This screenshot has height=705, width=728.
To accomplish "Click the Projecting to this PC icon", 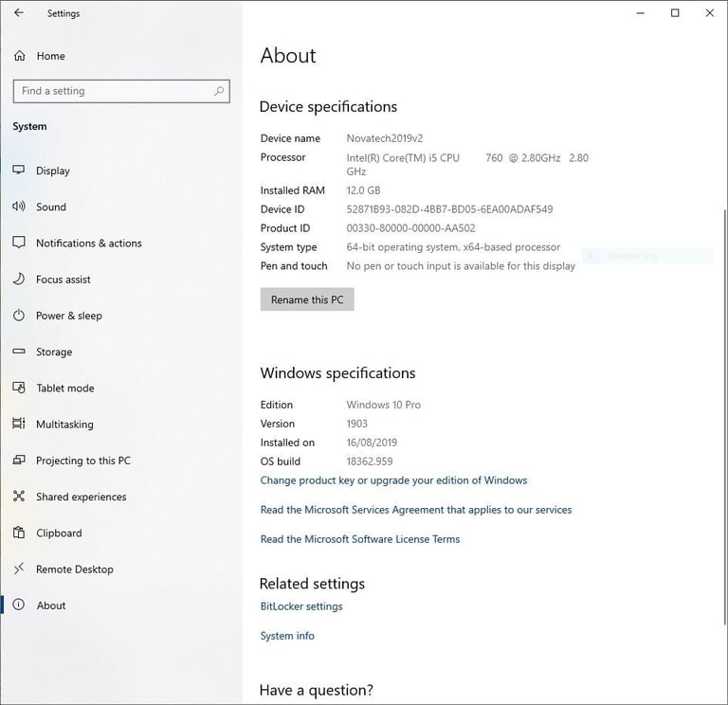I will click(x=19, y=460).
